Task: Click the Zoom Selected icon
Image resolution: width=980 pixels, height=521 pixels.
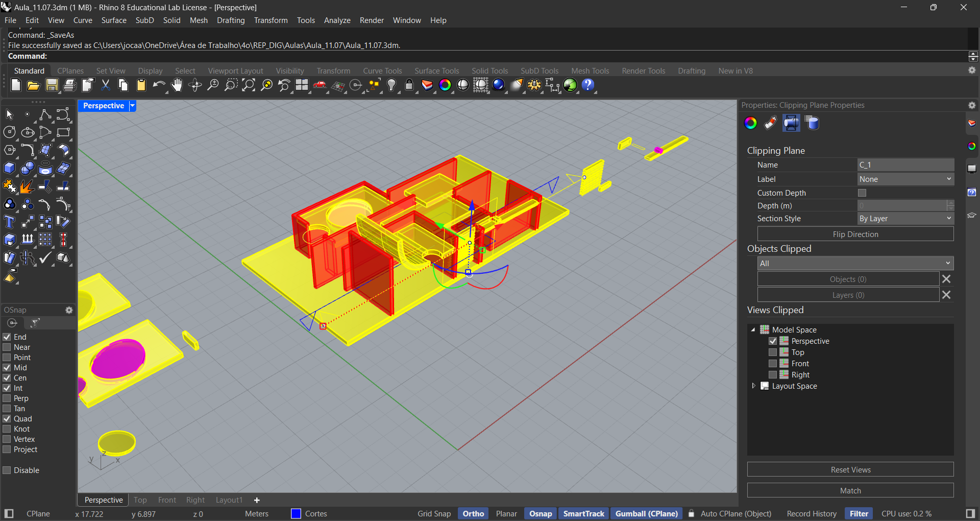Action: 266,85
